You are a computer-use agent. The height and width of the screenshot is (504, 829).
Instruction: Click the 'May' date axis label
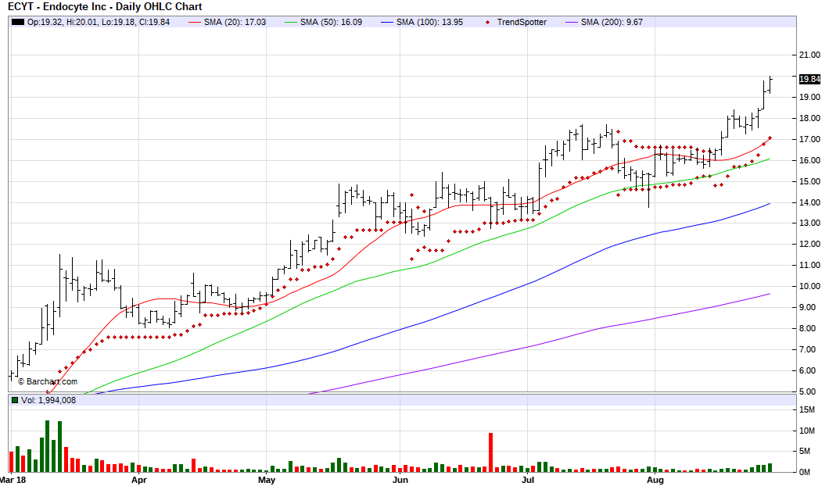click(267, 481)
